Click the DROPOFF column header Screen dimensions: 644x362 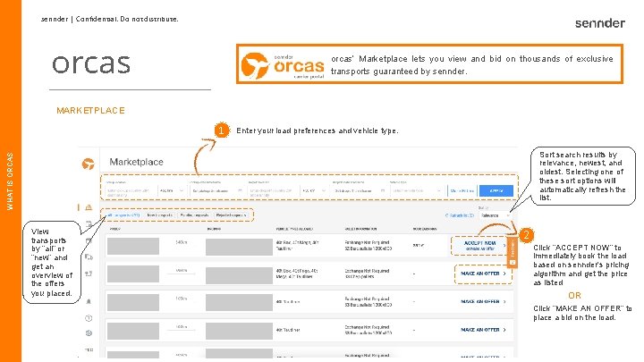[x=214, y=229]
